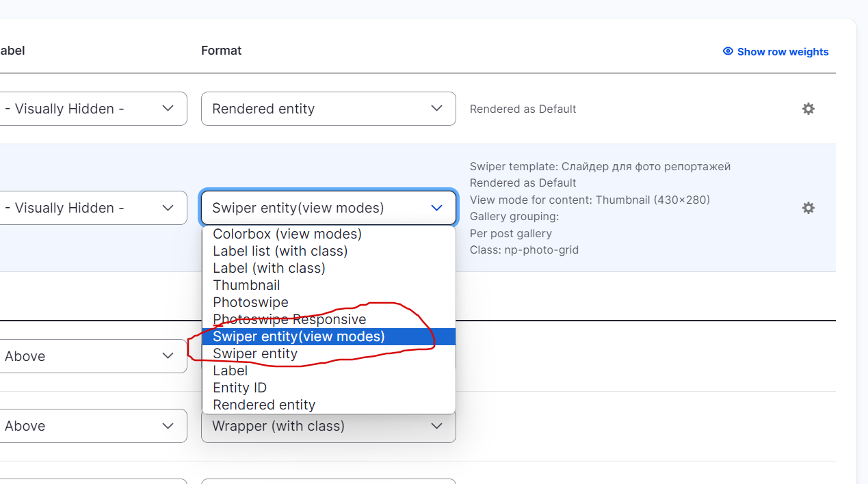Open the settings gear for the Swiper field row
This screenshot has height=484, width=868.
808,208
